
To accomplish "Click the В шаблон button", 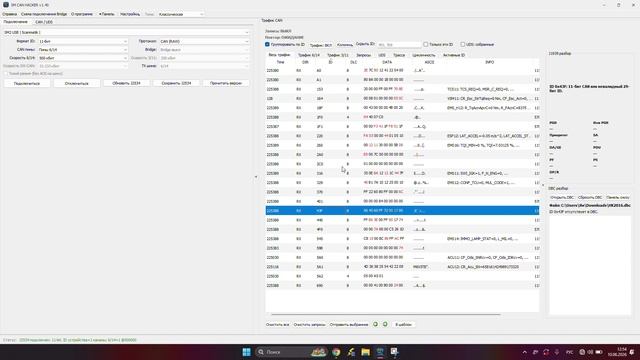I will pyautogui.click(x=403, y=325).
